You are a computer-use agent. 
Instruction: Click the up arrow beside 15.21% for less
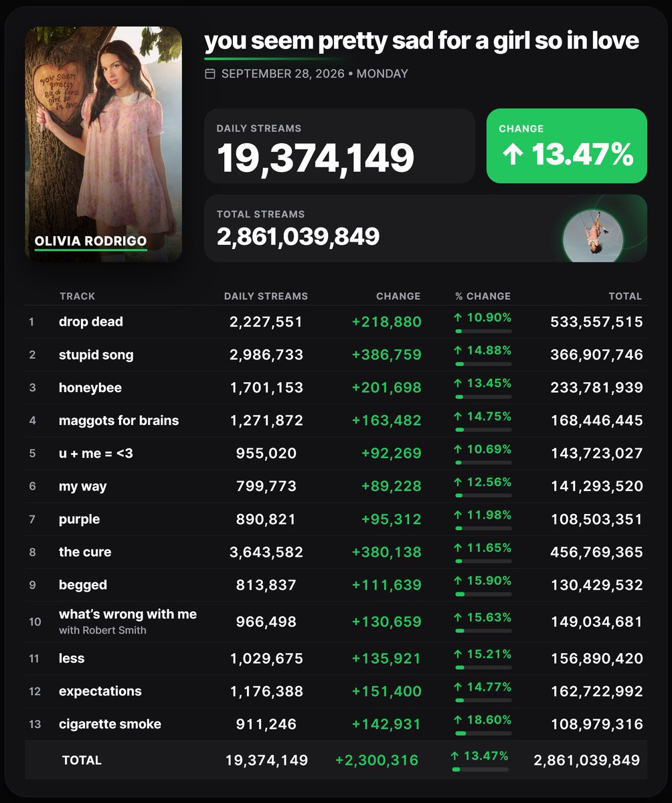(x=458, y=654)
